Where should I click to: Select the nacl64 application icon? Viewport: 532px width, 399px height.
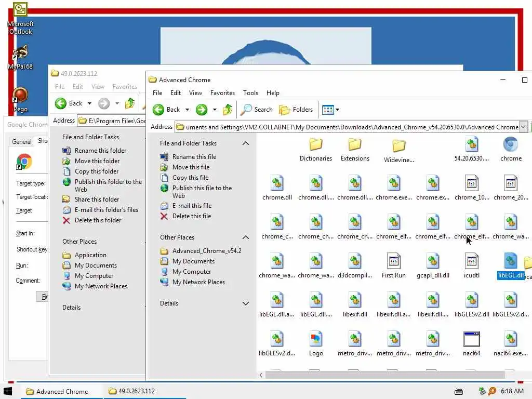coord(472,339)
